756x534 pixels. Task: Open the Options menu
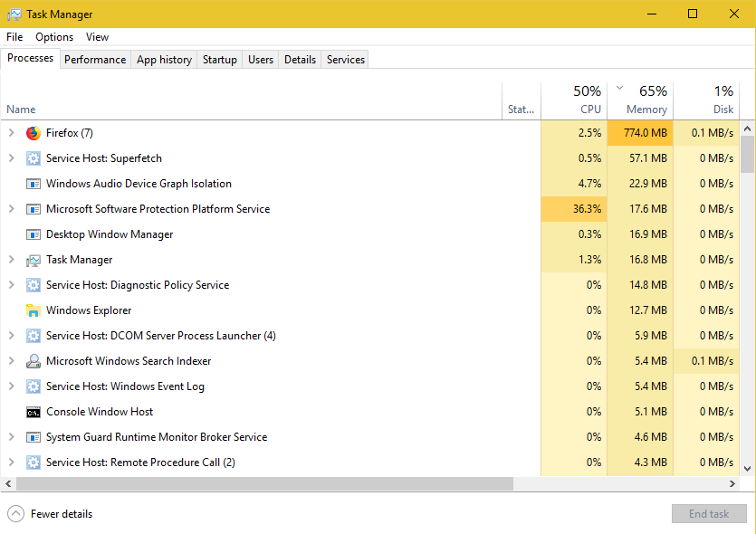(x=54, y=37)
